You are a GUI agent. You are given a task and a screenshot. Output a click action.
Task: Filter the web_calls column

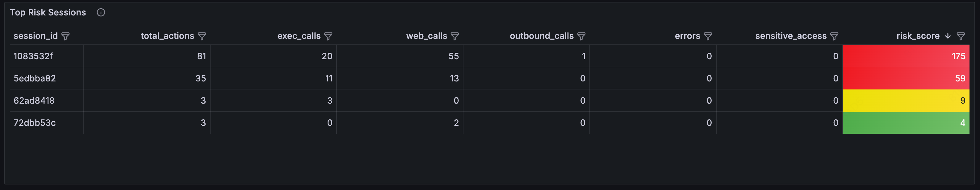pyautogui.click(x=454, y=36)
